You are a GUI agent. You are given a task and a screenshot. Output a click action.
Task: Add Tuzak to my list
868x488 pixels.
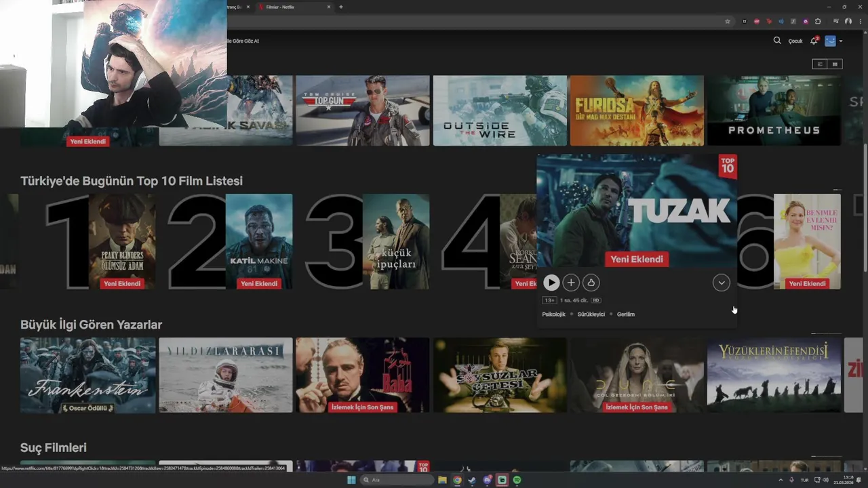[x=571, y=283]
